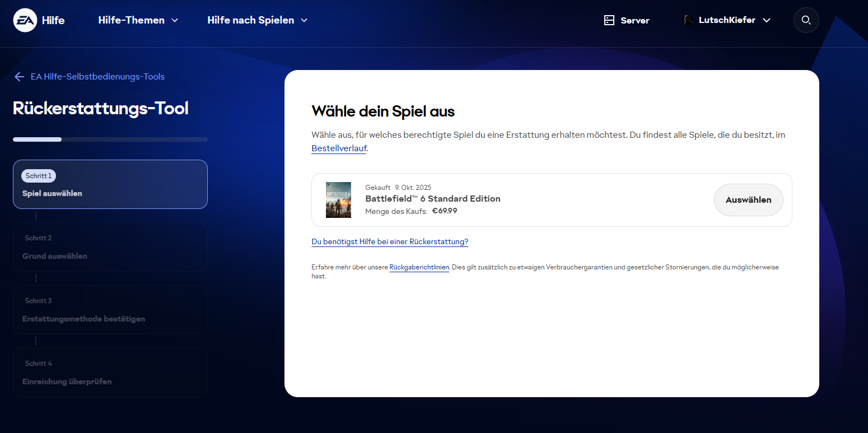This screenshot has height=433, width=868.
Task: Select Schritt 3 Erstattungsmethode bestätigen step
Action: 110,310
